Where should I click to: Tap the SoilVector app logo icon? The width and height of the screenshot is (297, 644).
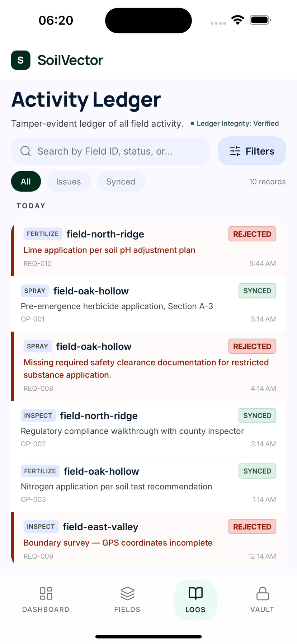(20, 60)
